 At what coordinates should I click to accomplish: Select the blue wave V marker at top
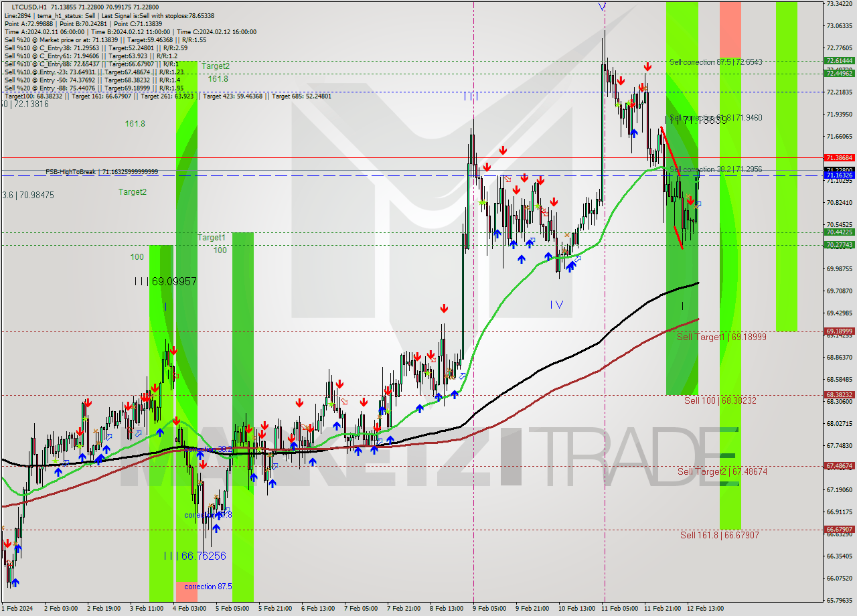602,7
